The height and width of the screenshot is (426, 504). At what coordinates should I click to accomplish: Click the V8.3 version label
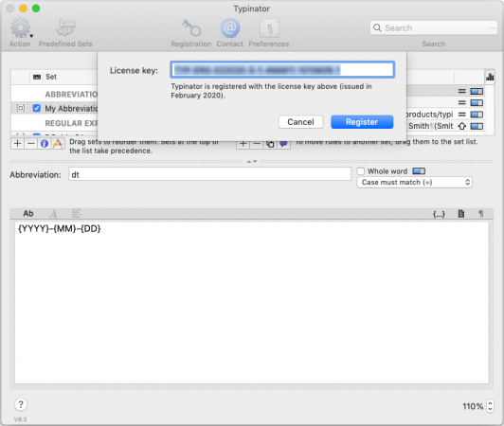coord(20,419)
